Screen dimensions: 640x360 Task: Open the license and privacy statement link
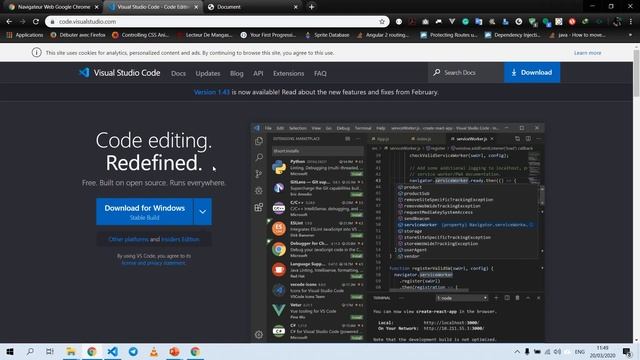(153, 263)
